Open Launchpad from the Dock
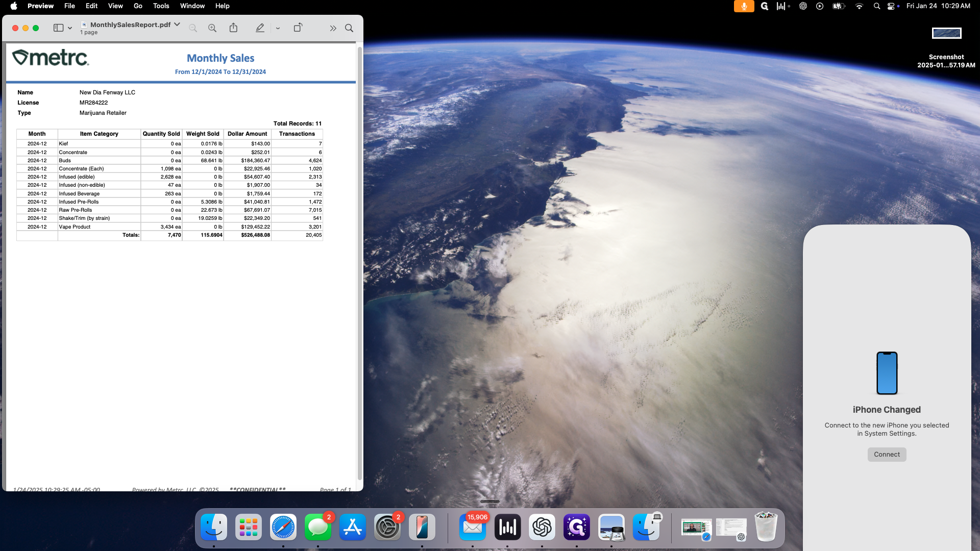 click(249, 527)
